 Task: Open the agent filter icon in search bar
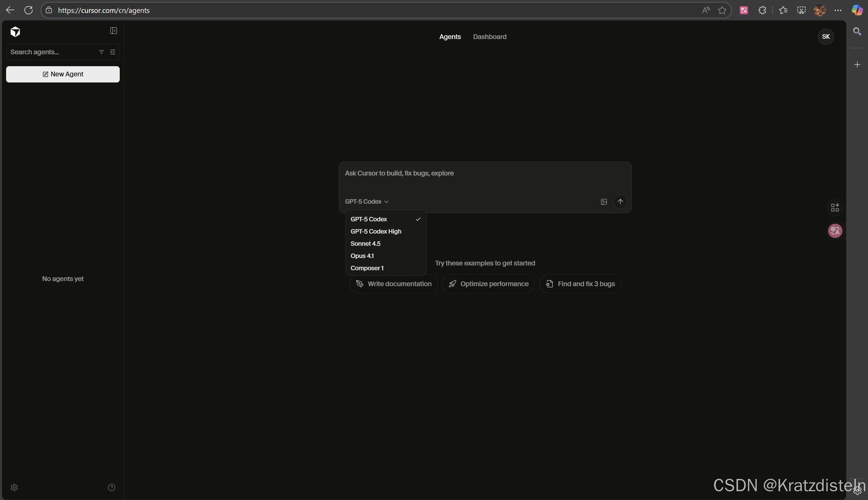[x=101, y=52]
